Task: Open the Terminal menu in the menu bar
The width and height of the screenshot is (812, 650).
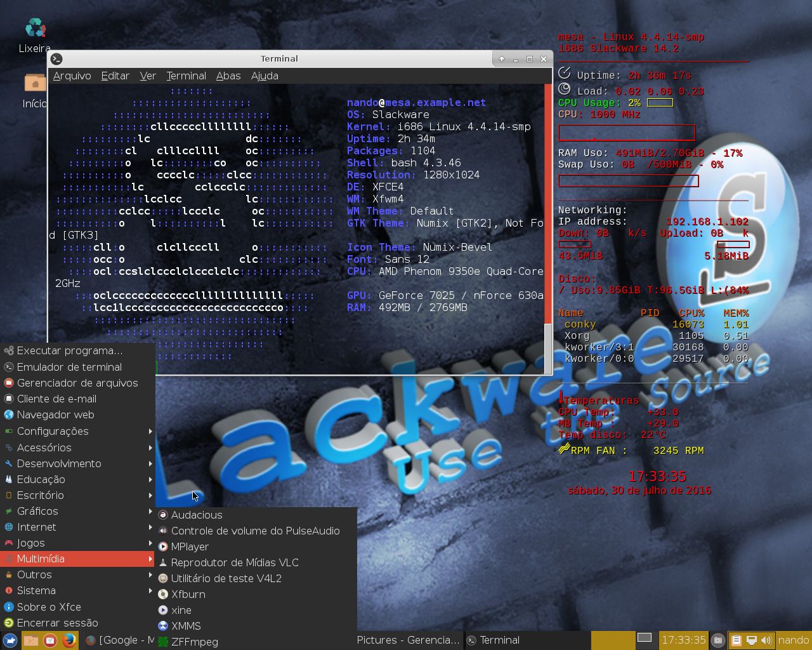Action: pos(186,76)
